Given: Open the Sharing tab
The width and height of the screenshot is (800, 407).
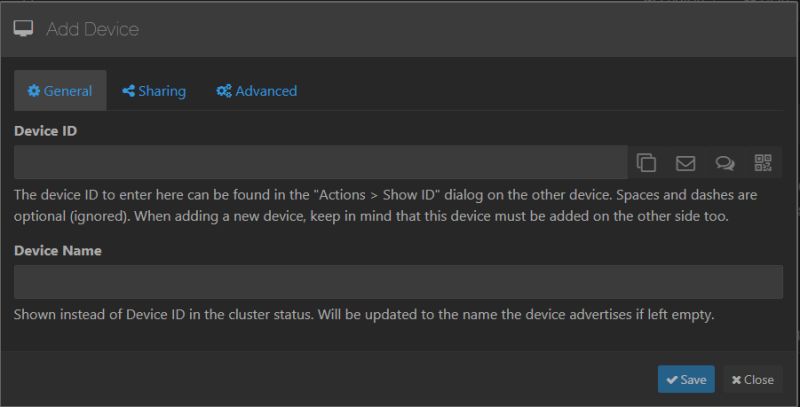Looking at the screenshot, I should click(x=154, y=91).
